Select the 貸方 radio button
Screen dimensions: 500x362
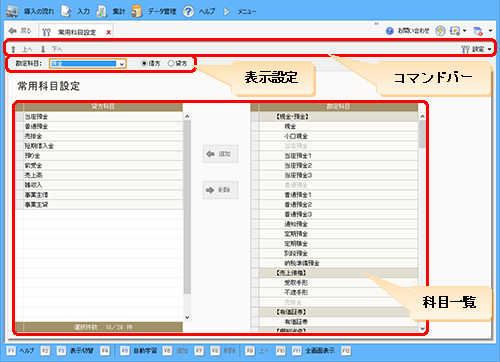tap(171, 63)
